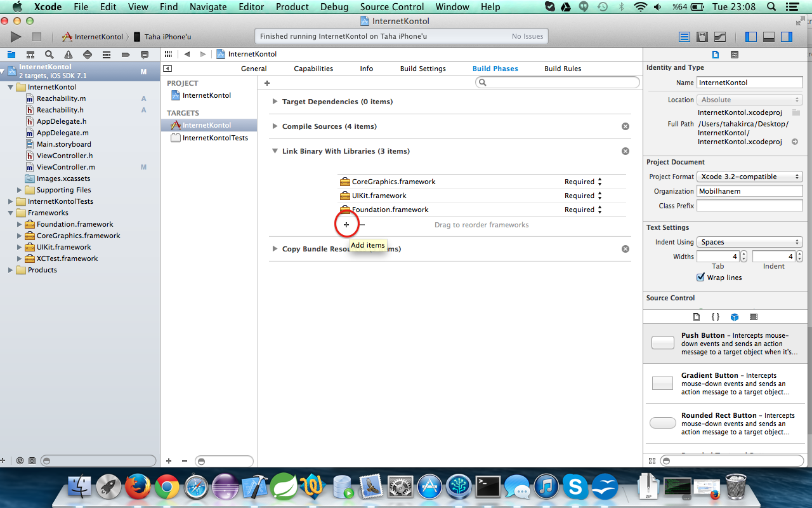The image size is (812, 508).
Task: Click the Stop button in the toolbar
Action: pyautogui.click(x=37, y=37)
